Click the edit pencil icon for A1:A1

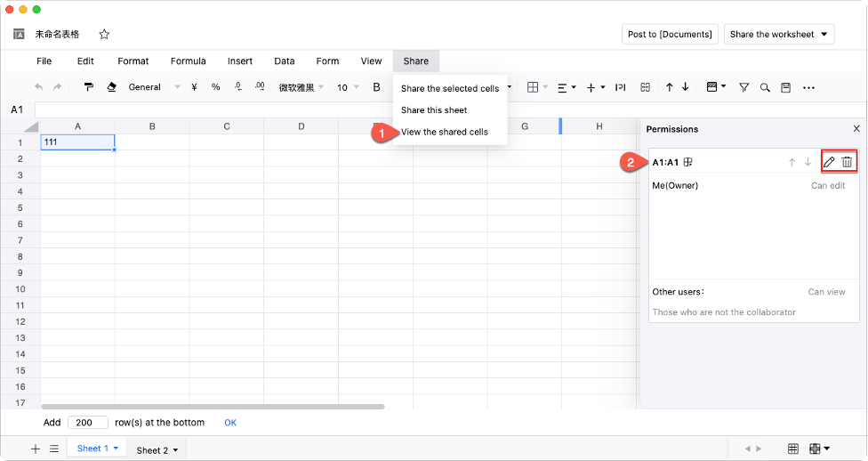pyautogui.click(x=829, y=162)
